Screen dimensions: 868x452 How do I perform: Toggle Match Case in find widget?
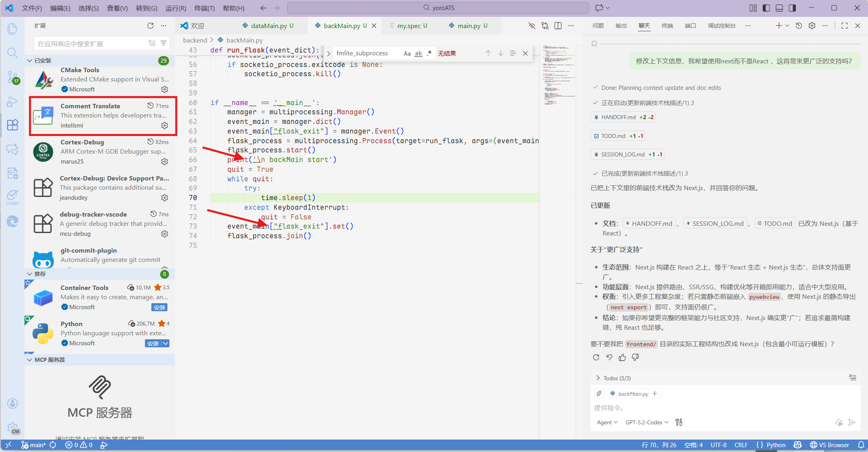pos(407,53)
